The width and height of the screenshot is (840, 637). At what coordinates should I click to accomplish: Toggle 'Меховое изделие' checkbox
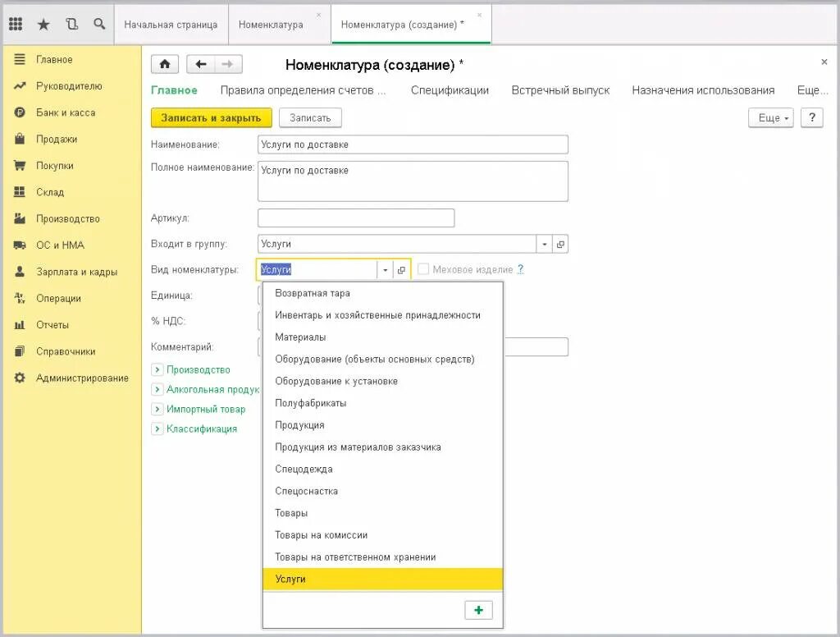423,269
